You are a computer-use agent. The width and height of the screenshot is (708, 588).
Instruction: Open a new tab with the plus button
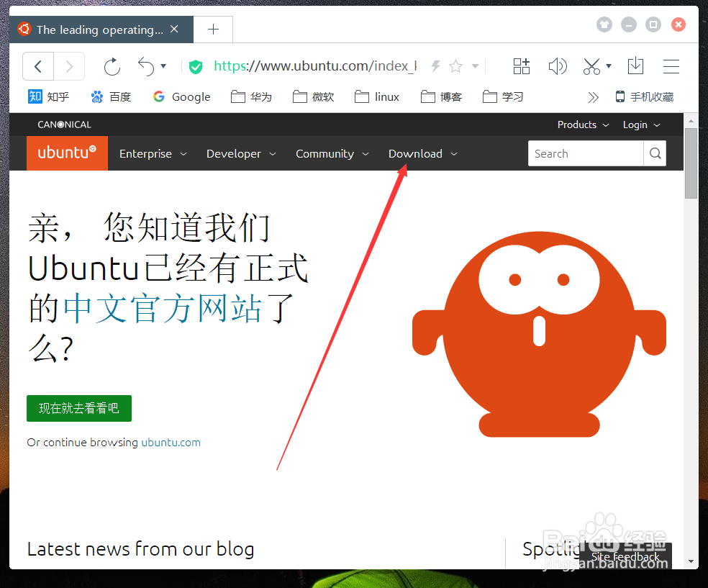click(213, 30)
